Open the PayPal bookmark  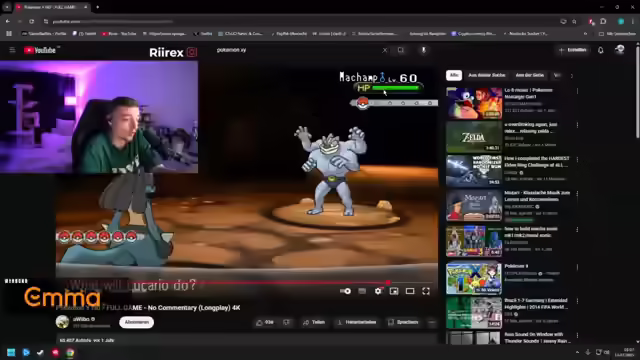pos(289,34)
